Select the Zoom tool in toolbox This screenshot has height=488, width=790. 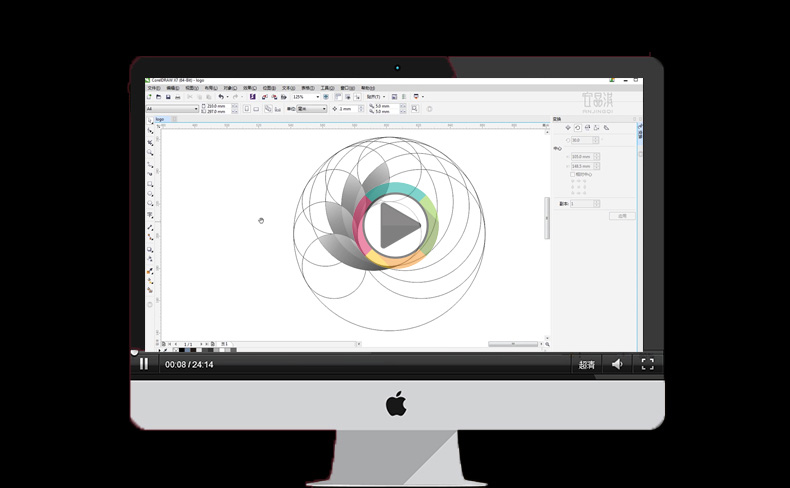pos(150,152)
